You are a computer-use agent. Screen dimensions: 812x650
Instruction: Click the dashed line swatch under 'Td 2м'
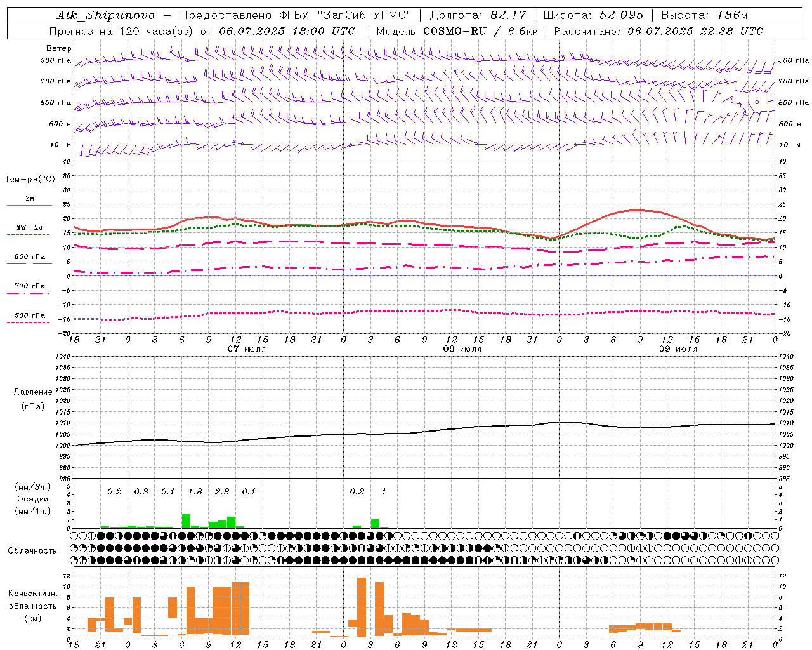28,234
